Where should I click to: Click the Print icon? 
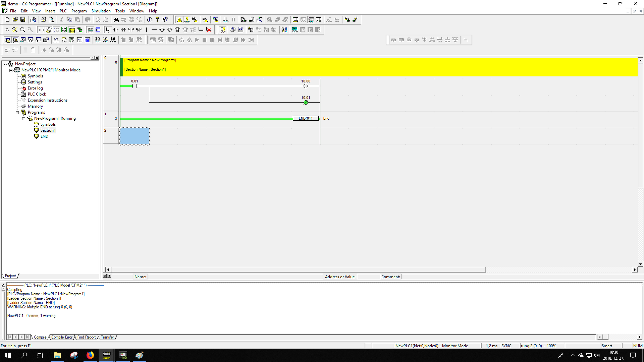pos(44,20)
